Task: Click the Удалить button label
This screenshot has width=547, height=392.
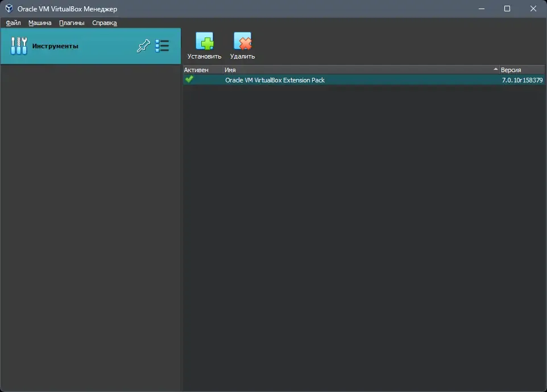Action: click(242, 56)
